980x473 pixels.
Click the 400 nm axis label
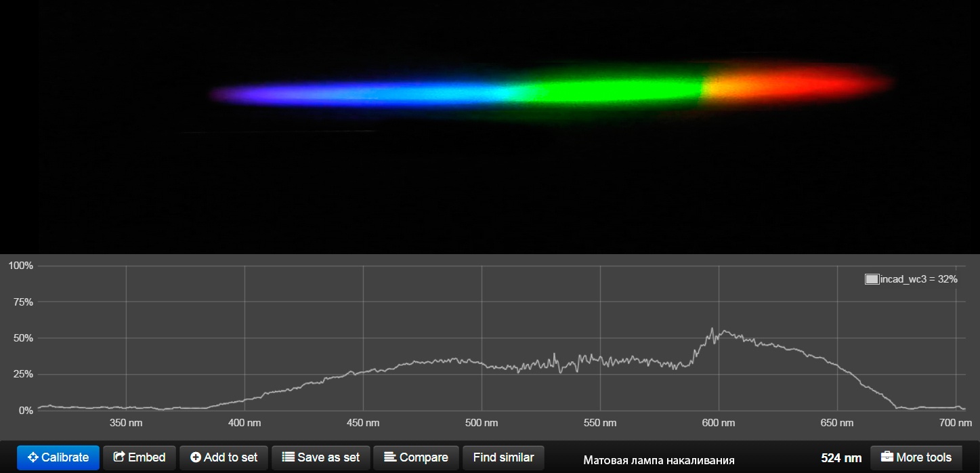(x=244, y=423)
